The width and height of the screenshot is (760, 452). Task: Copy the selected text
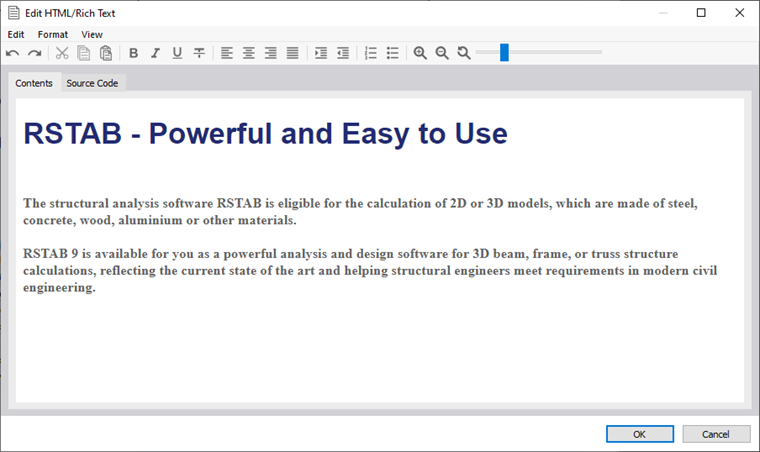[84, 53]
